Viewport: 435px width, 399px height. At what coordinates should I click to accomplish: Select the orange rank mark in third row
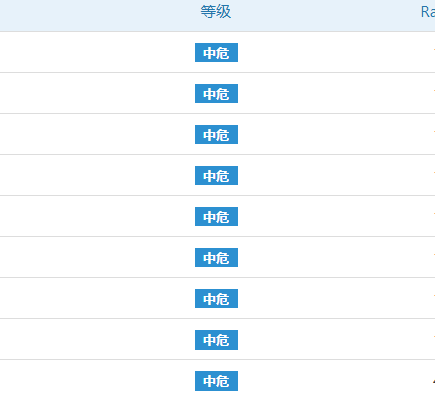[434, 132]
